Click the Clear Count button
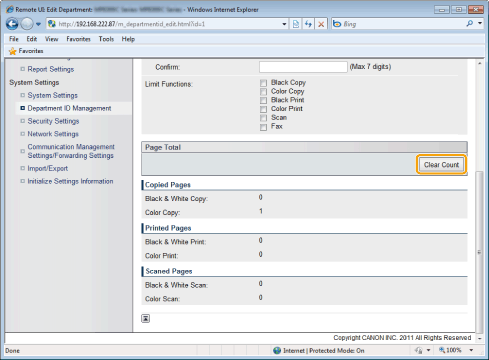 [x=441, y=165]
